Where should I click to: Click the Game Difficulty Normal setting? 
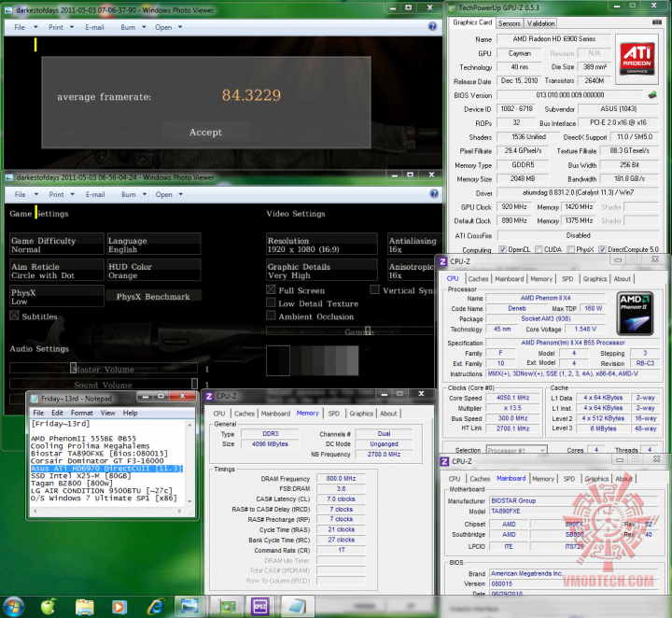coord(57,245)
